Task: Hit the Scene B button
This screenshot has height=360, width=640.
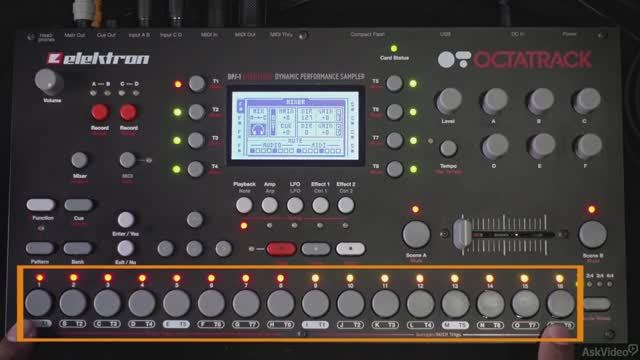Action: coord(592,234)
